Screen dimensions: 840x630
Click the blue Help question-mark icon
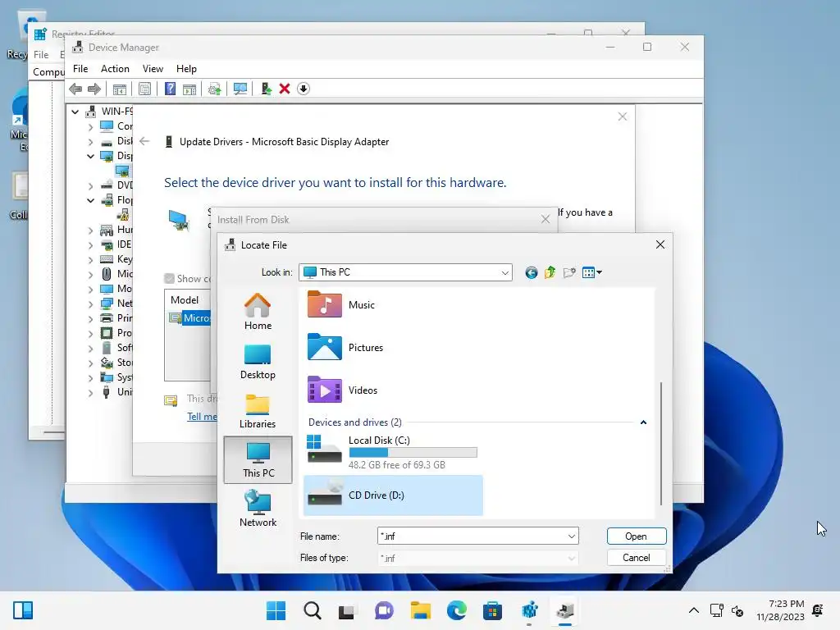pos(170,89)
